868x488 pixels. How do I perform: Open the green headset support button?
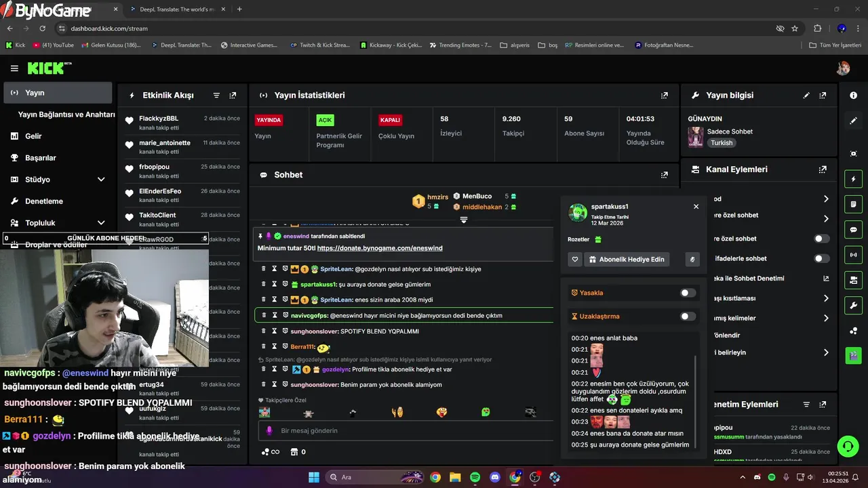848,446
